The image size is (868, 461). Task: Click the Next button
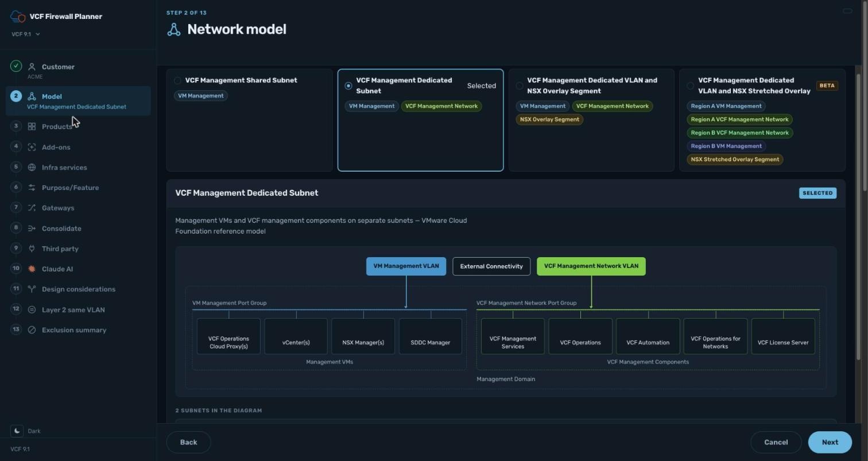(830, 442)
